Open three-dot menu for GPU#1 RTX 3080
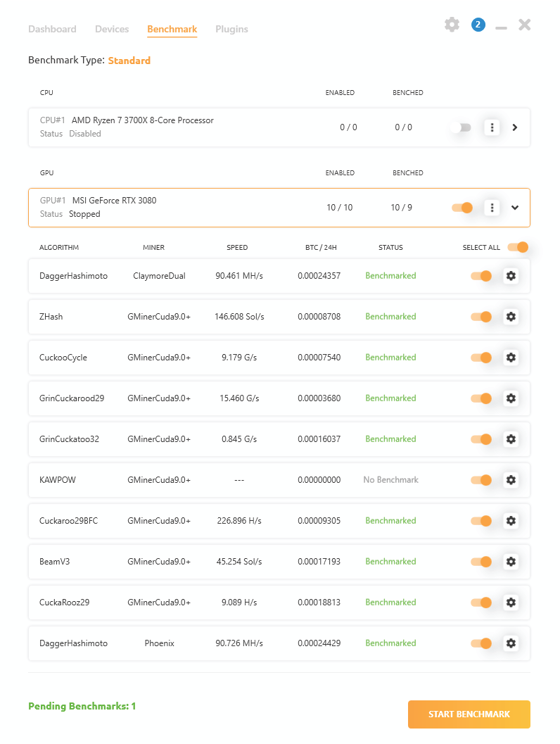Image resolution: width=560 pixels, height=744 pixels. click(492, 208)
